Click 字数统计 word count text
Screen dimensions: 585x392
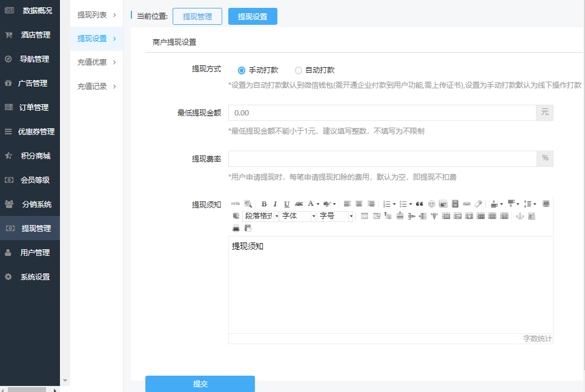click(x=537, y=338)
